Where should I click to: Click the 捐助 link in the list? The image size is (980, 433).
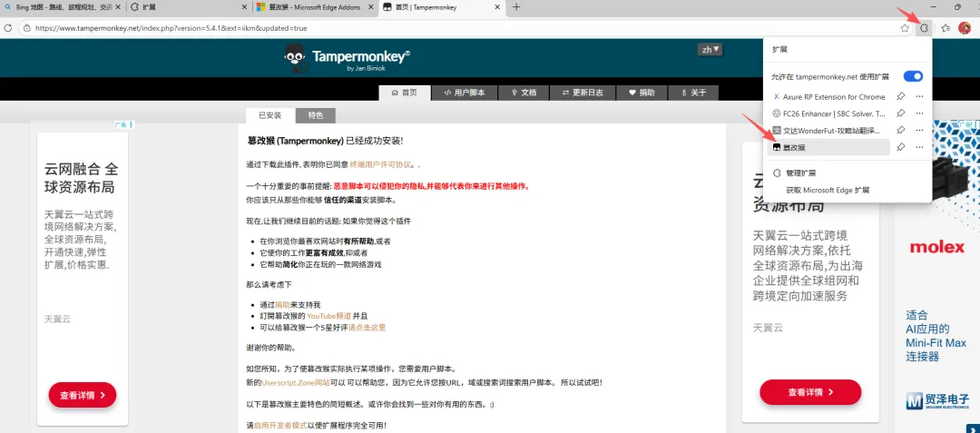282,305
